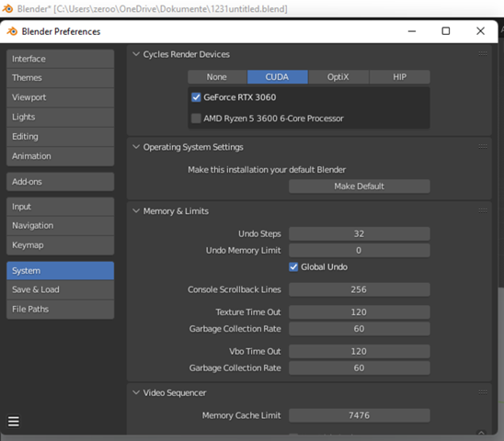
Task: Open the Themes preferences category
Action: pos(60,78)
